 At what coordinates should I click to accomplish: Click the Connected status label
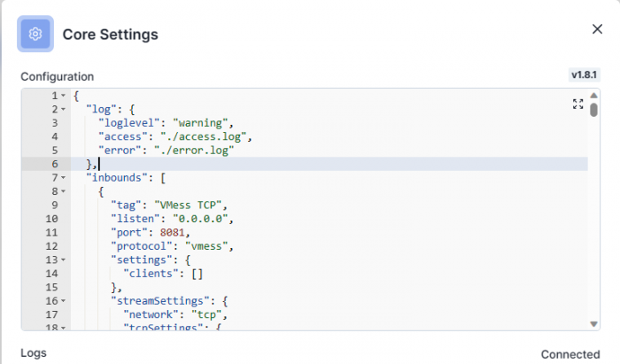tap(570, 354)
